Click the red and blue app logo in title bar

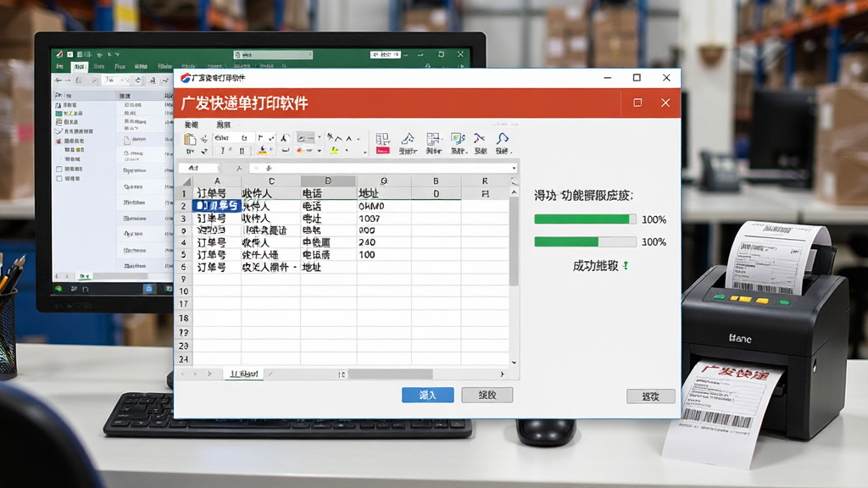click(186, 78)
